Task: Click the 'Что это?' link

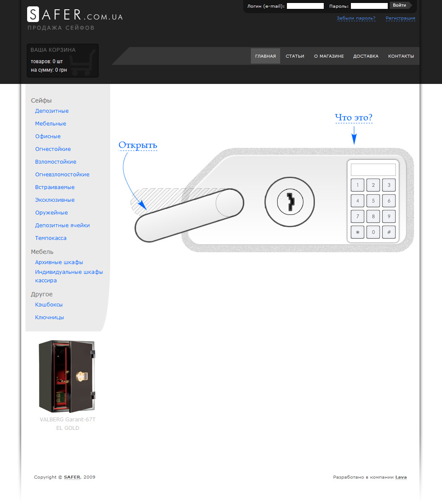Action: (353, 118)
